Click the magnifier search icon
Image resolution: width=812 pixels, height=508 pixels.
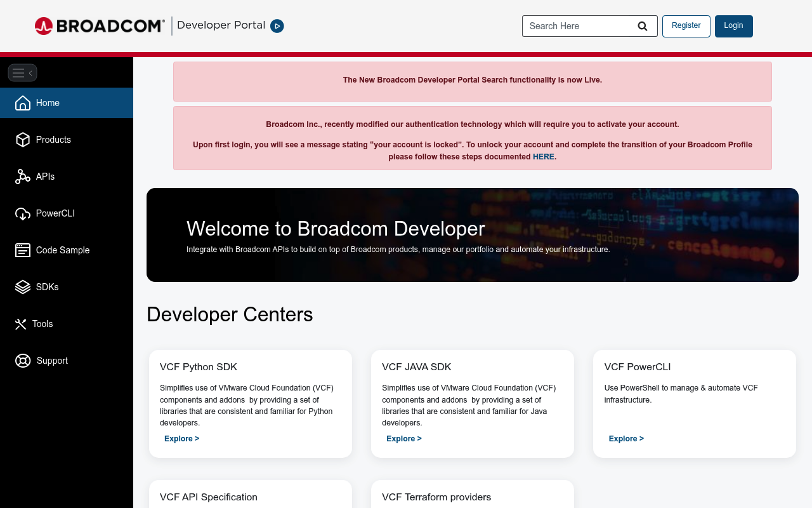point(643,26)
